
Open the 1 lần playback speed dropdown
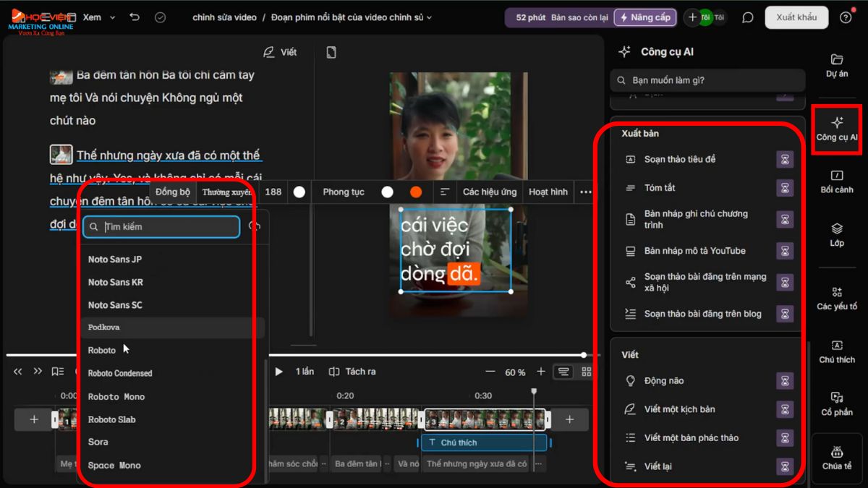click(305, 372)
